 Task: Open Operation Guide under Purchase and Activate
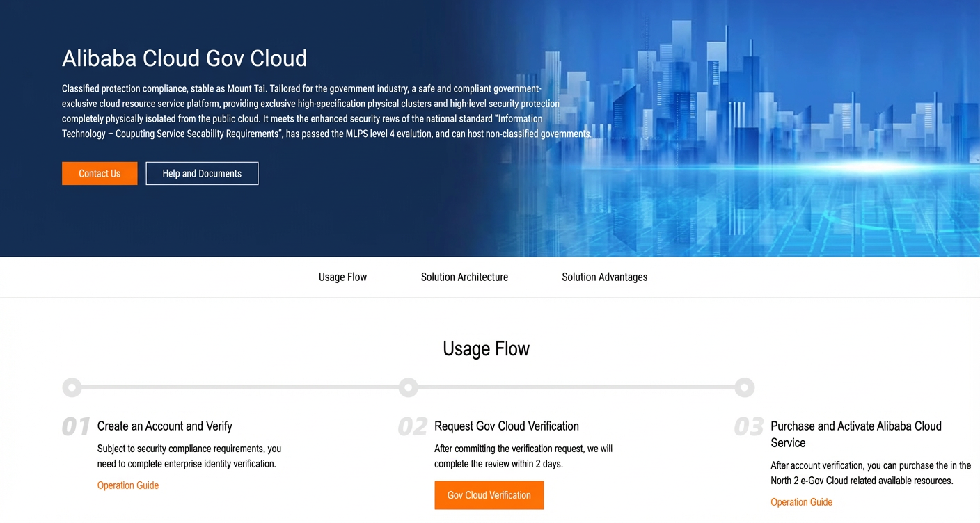pyautogui.click(x=801, y=502)
